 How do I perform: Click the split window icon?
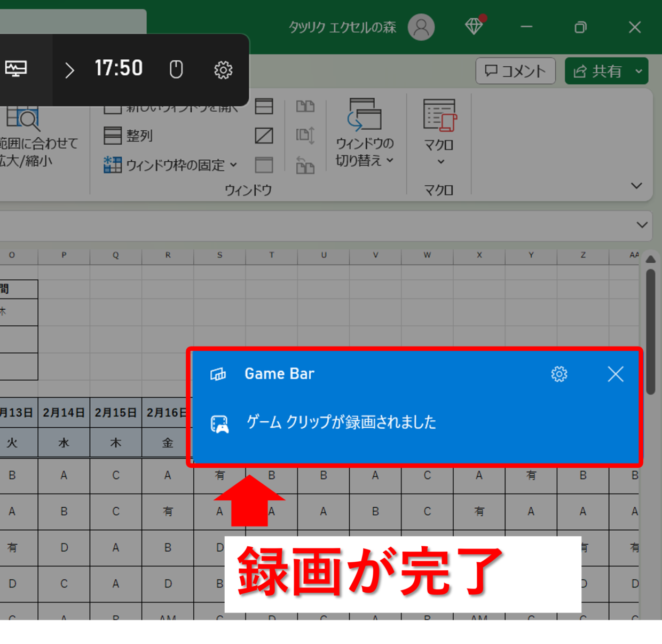tap(264, 106)
